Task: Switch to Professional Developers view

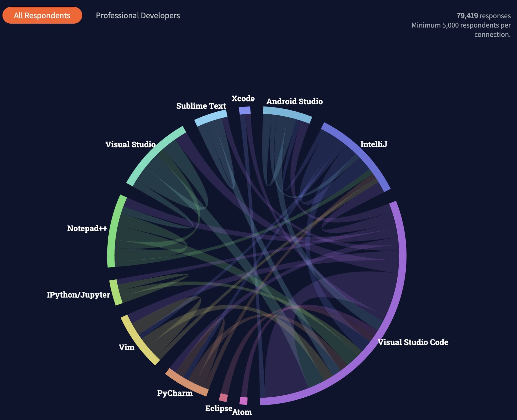Action: 138,15
